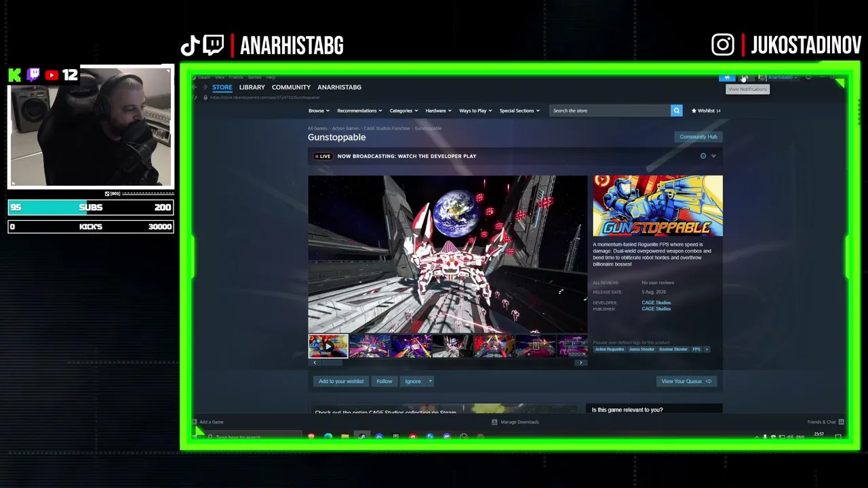The width and height of the screenshot is (868, 488).
Task: Open the Categories dropdown
Action: pyautogui.click(x=403, y=110)
